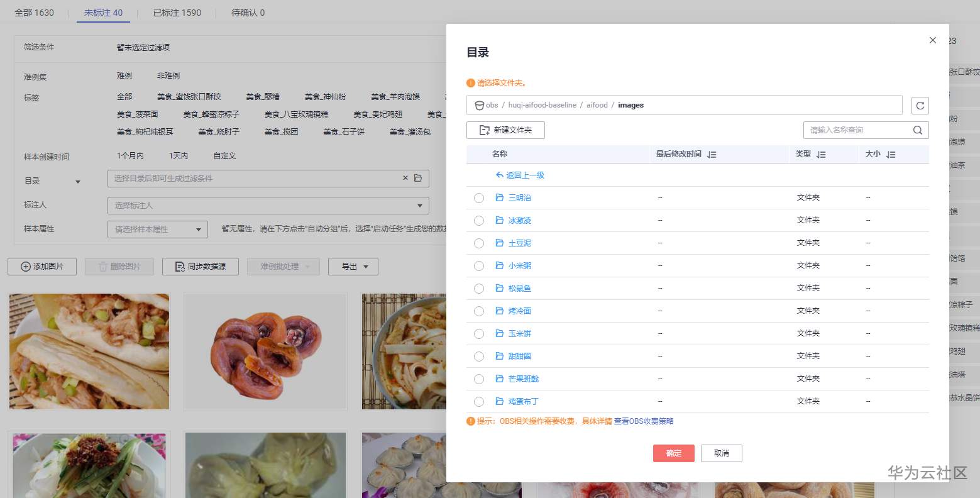
Task: Filter samples created within 1个月内
Action: pyautogui.click(x=130, y=156)
